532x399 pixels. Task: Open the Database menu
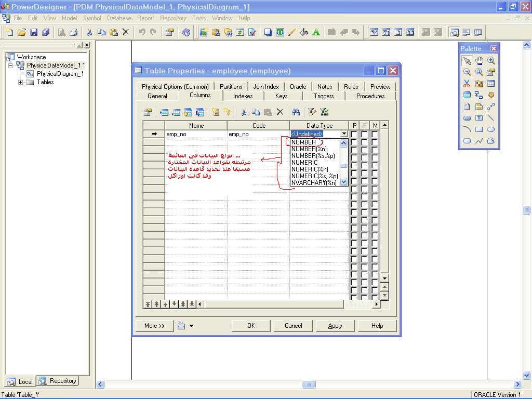(x=119, y=18)
